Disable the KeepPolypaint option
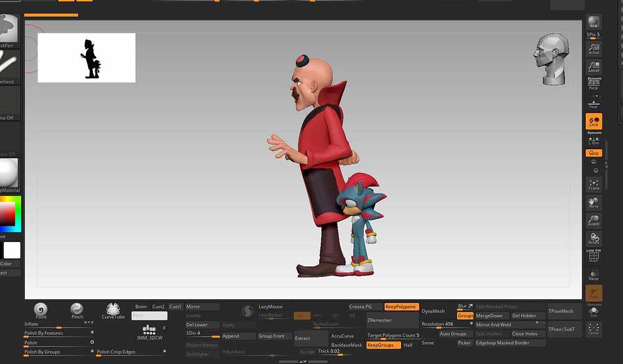The width and height of the screenshot is (623, 364). (401, 306)
